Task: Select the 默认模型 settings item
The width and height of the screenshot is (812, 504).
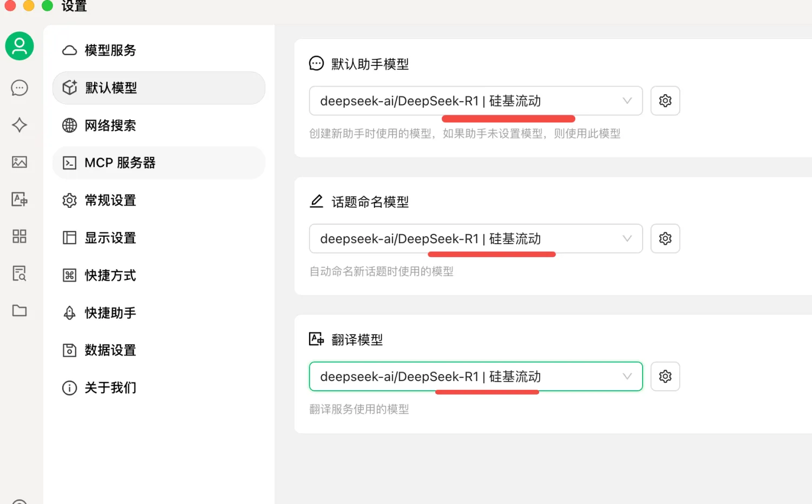Action: point(159,88)
